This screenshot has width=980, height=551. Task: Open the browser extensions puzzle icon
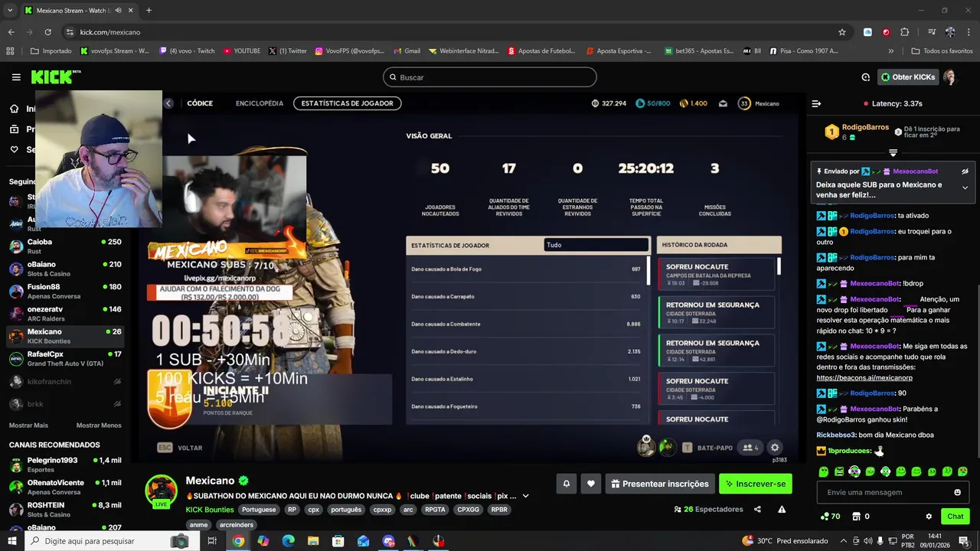click(905, 32)
